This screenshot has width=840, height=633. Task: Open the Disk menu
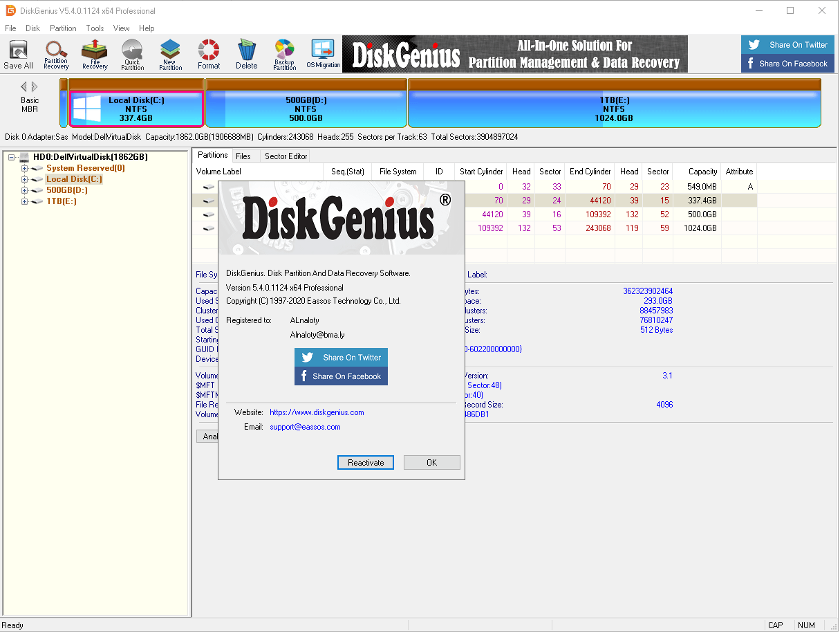(x=32, y=28)
